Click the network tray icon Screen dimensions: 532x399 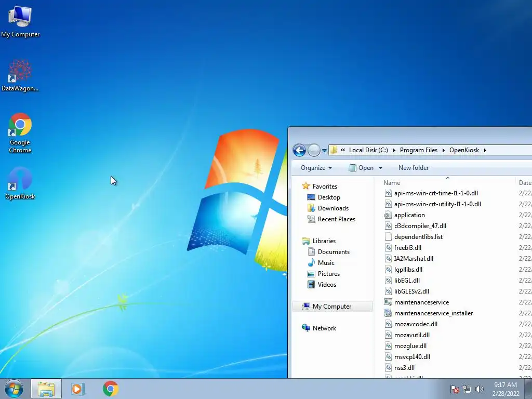point(467,389)
